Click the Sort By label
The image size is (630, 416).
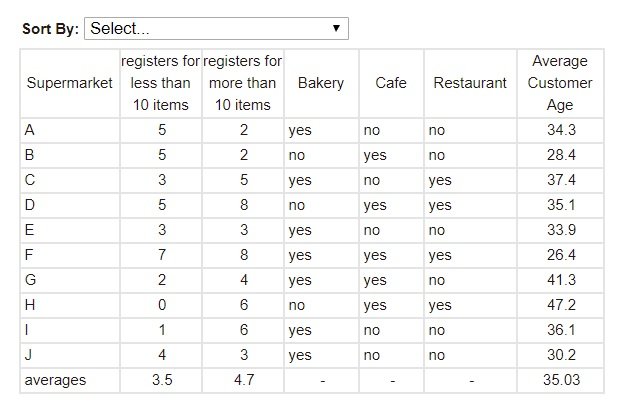(x=50, y=28)
